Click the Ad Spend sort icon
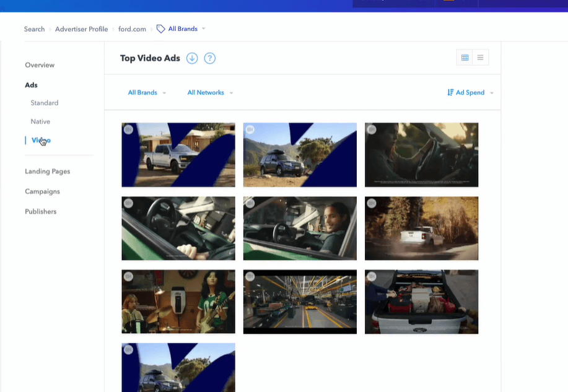 coord(450,92)
